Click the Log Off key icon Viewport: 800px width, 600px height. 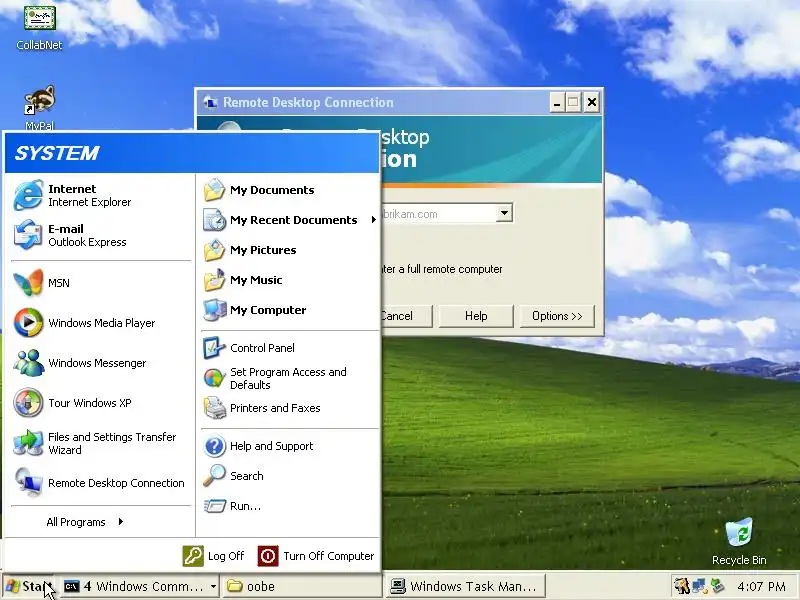[x=193, y=556]
